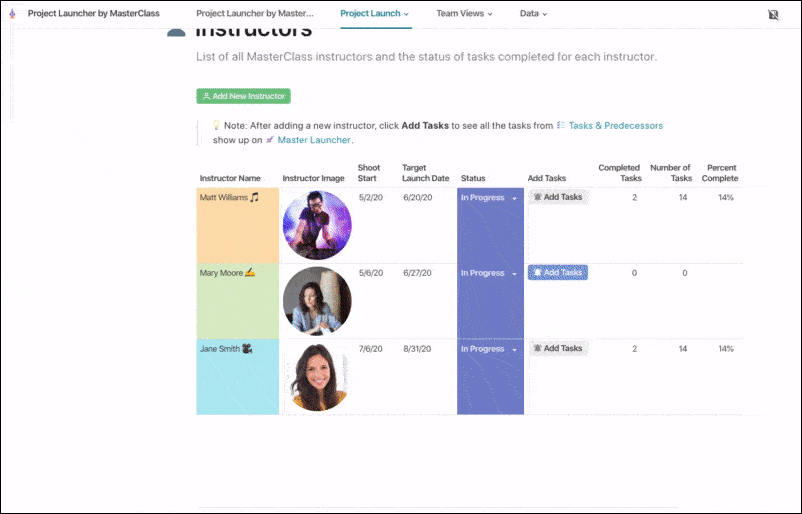Click the Shoot Start column header

click(x=369, y=173)
